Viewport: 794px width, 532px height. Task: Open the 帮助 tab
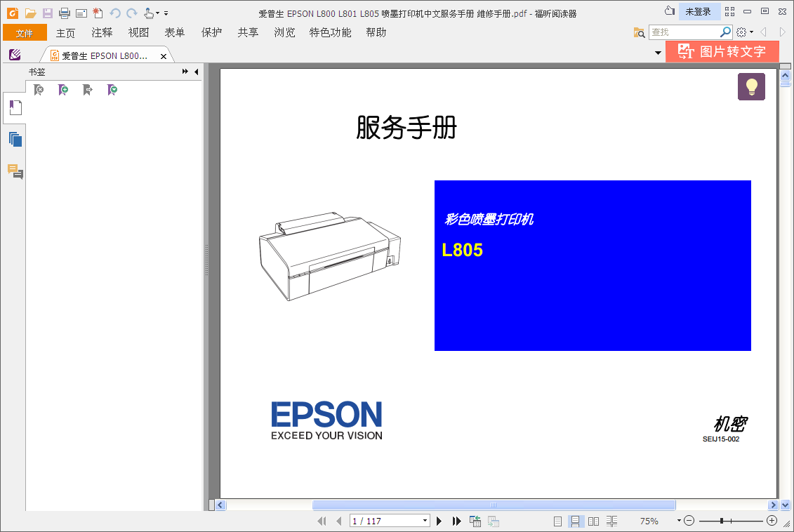click(376, 33)
